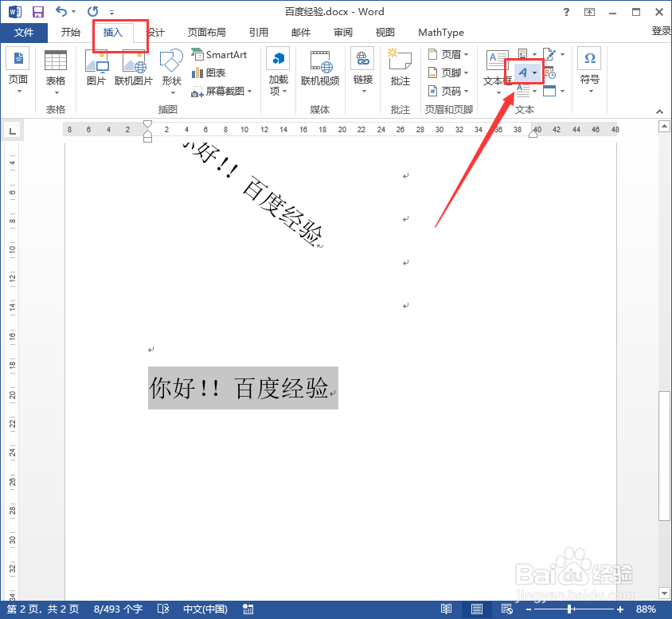Click the vertical scrollbar thumb
The width and height of the screenshot is (672, 619).
tap(664, 456)
